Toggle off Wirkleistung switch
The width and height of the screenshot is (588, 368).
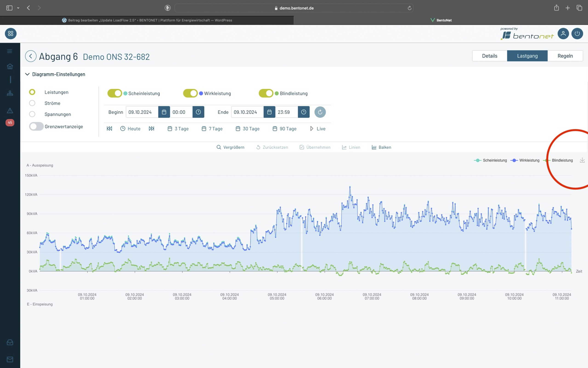190,93
